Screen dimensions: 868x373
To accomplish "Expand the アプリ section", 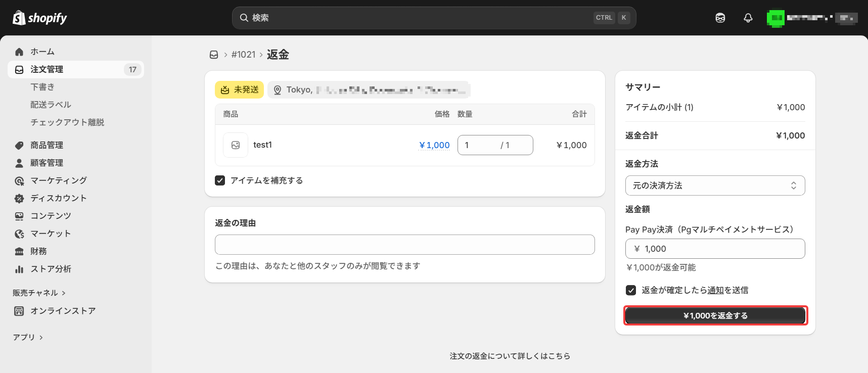I will pos(28,337).
